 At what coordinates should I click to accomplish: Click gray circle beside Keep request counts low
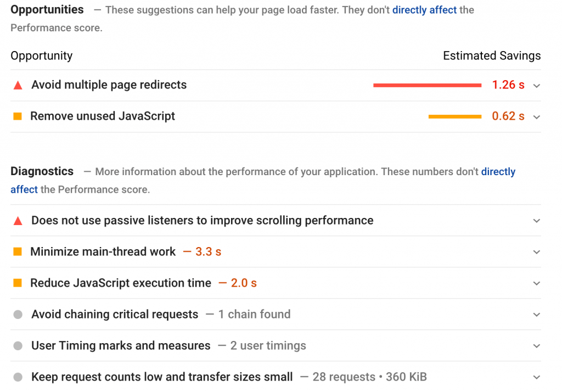(x=18, y=377)
